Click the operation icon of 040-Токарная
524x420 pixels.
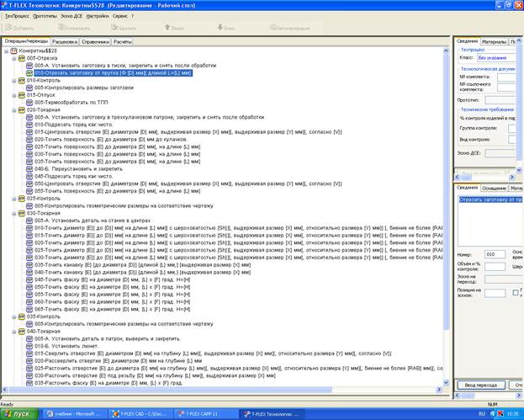point(22,332)
